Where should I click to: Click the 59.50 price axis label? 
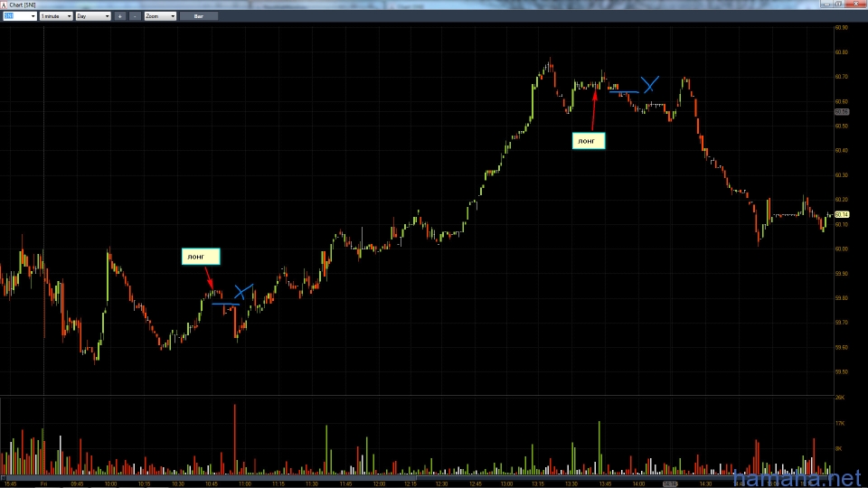pos(842,371)
